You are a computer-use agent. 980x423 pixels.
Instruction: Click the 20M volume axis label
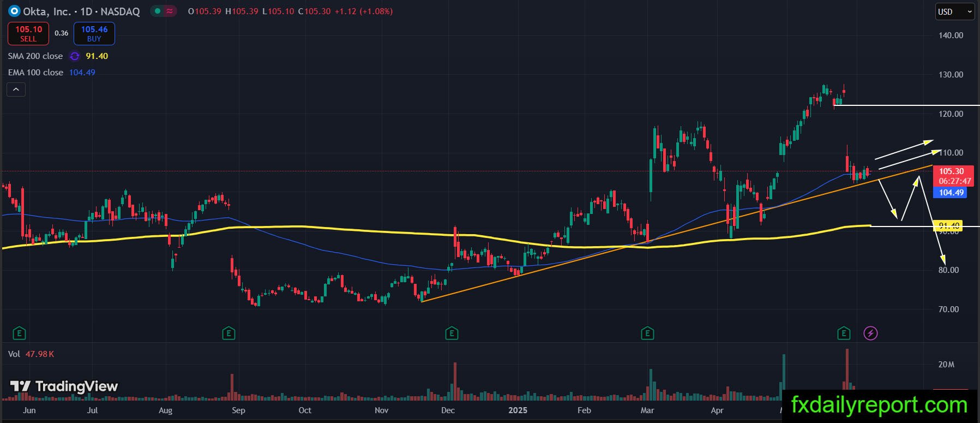coord(946,365)
